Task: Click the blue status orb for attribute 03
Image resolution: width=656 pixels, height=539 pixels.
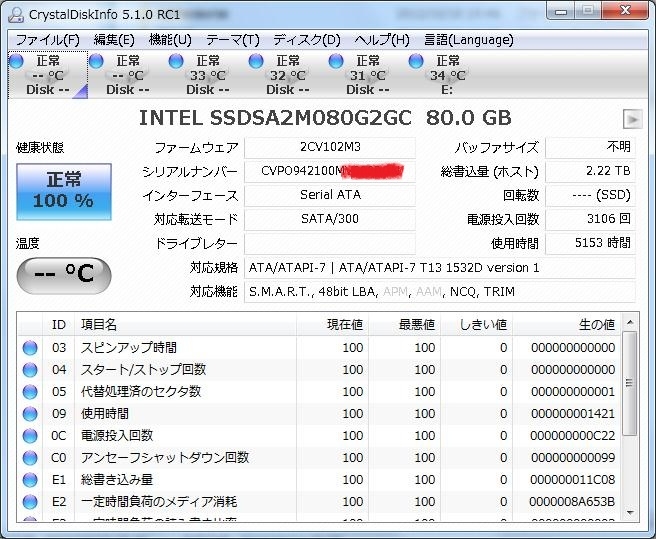Action: (30, 348)
